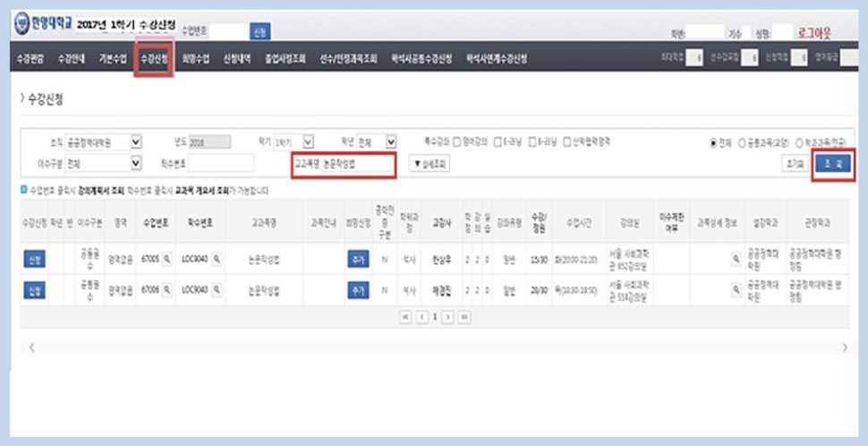Select the 전체 radio button
The image size is (868, 446).
pyautogui.click(x=713, y=142)
